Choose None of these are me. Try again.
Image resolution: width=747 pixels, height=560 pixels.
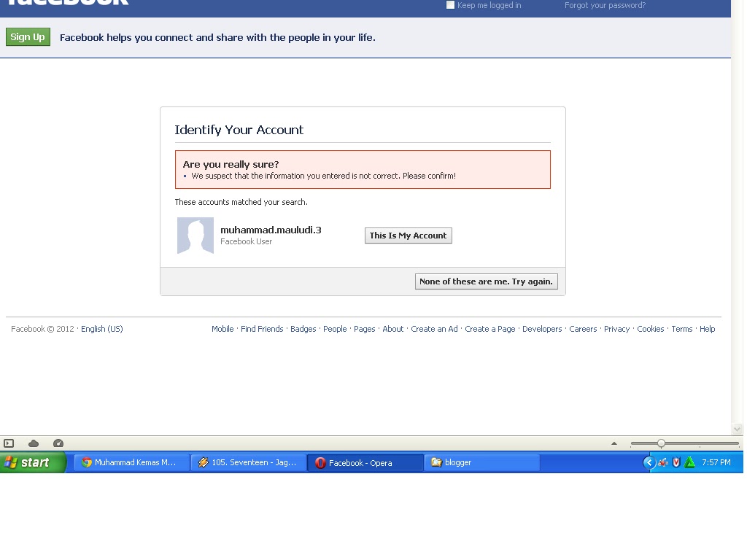tap(486, 281)
